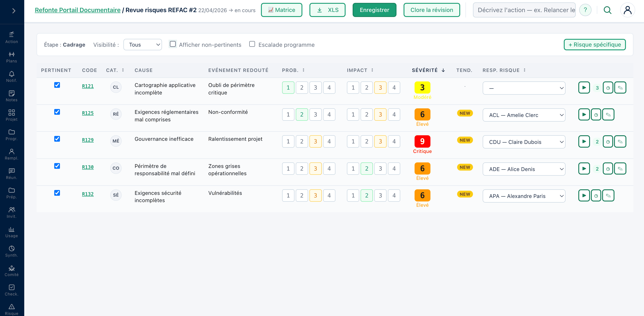Set R125 impact to 2
The height and width of the screenshot is (316, 644).
(367, 115)
